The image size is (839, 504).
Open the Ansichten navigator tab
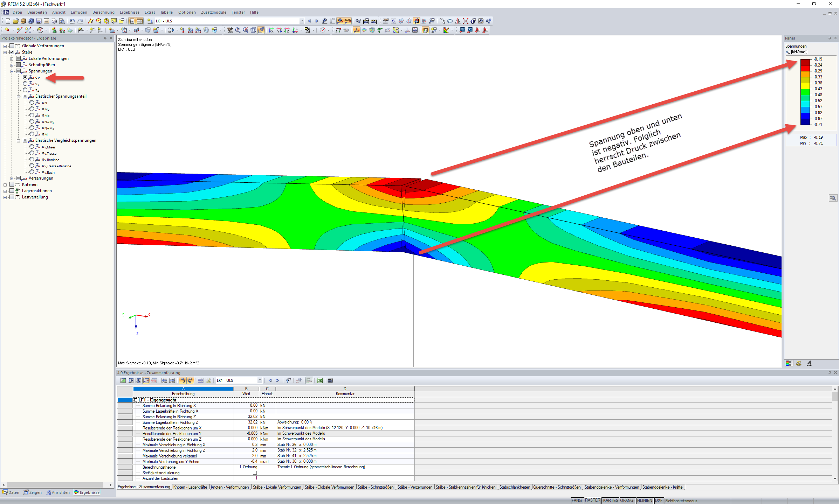[x=58, y=492]
